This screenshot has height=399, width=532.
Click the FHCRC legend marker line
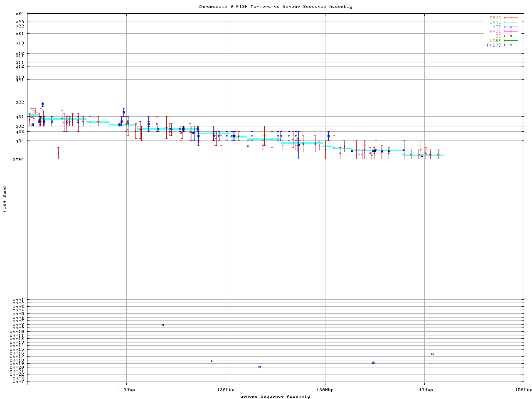pyautogui.click(x=511, y=45)
